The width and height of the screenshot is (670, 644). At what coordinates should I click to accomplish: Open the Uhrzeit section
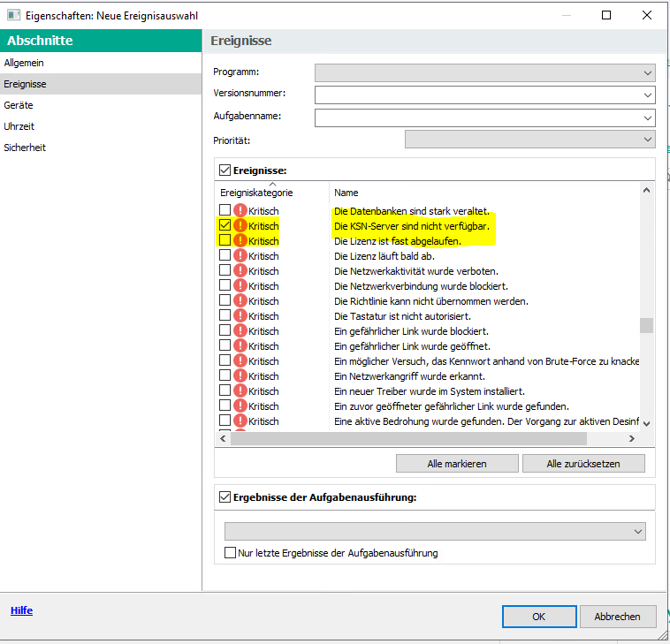point(101,126)
